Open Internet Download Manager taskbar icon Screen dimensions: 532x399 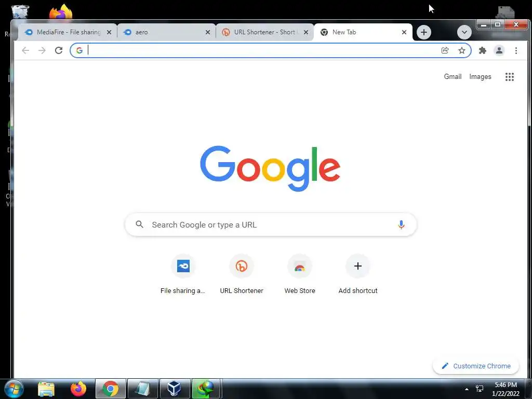206,389
